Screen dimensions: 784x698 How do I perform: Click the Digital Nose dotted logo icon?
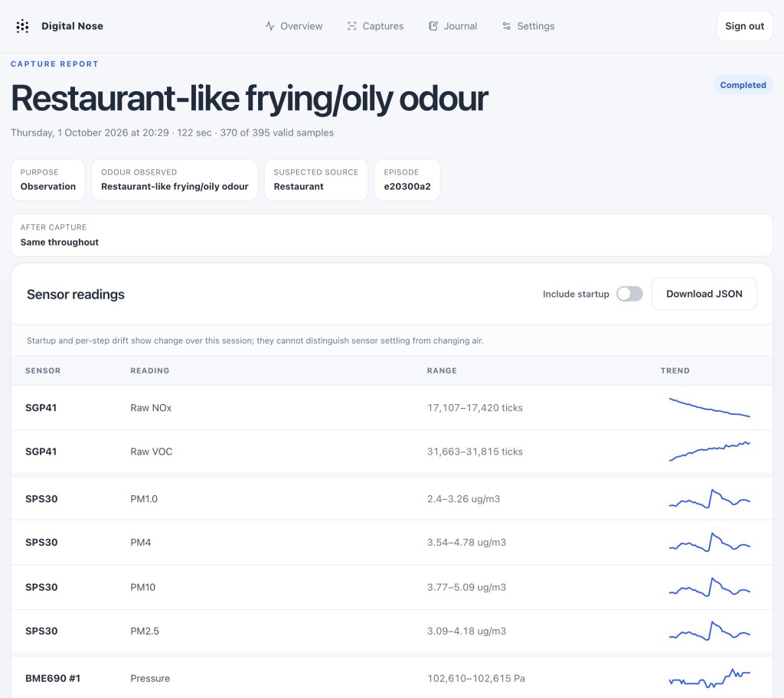point(22,26)
